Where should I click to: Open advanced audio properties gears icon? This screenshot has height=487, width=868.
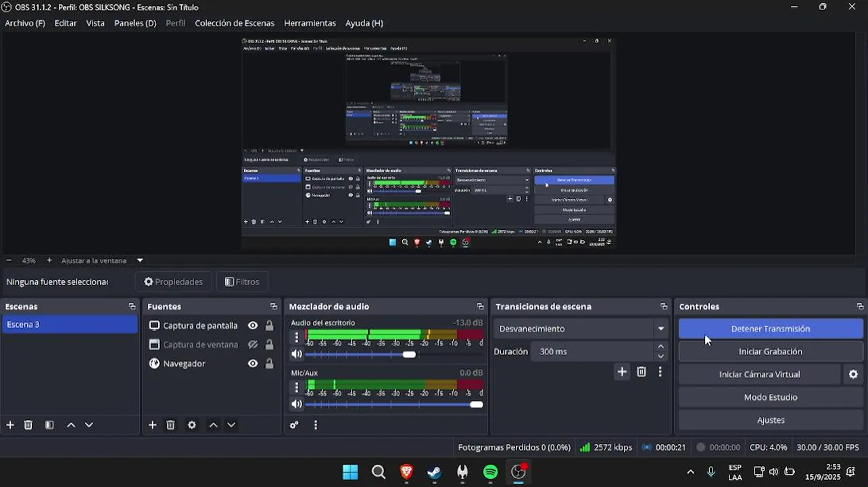(x=294, y=425)
